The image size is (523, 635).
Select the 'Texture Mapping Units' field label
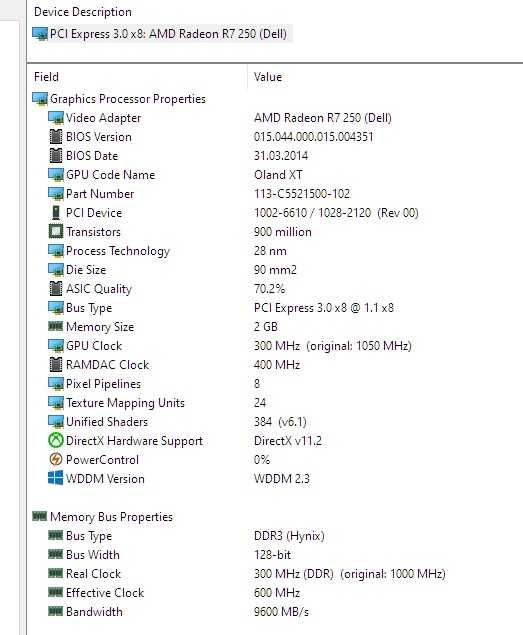click(x=125, y=403)
